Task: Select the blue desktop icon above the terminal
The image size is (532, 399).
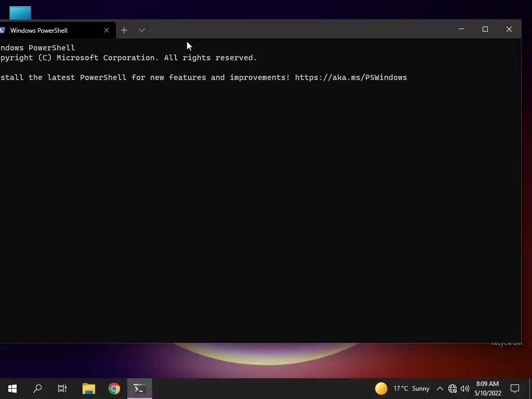Action: [x=20, y=13]
